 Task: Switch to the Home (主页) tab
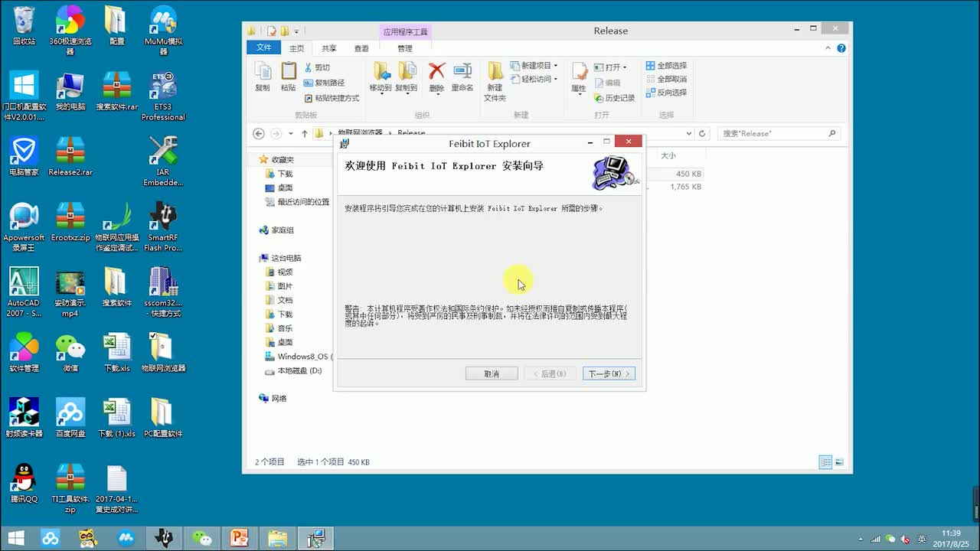click(297, 48)
